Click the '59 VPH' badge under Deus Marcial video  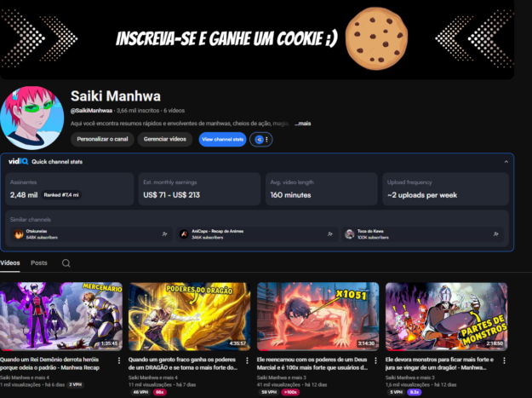coord(269,392)
